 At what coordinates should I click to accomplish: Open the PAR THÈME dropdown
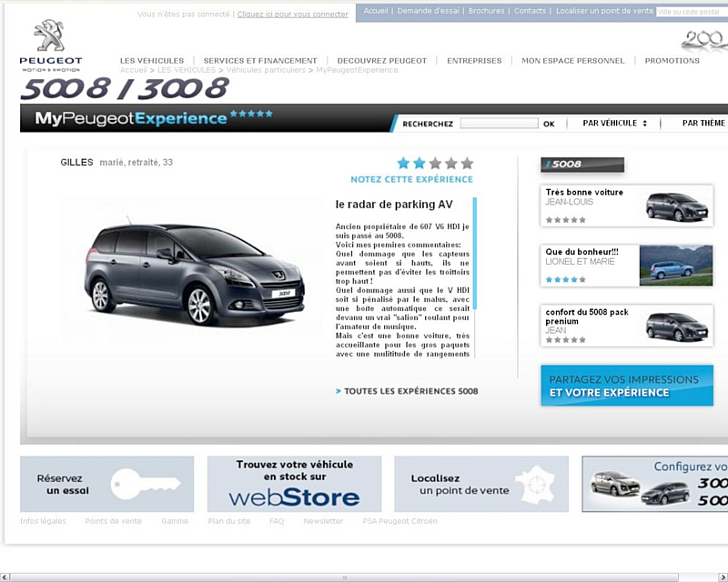click(703, 123)
